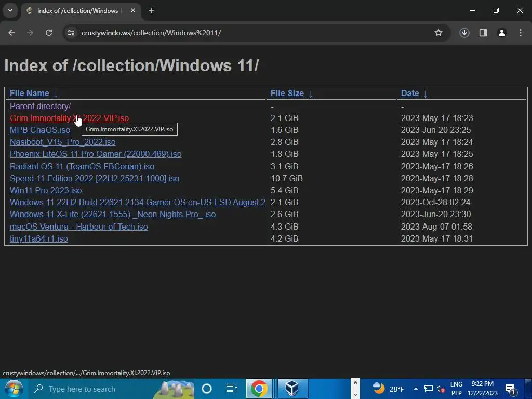The width and height of the screenshot is (532, 399).
Task: Download Grim.Immortality.XI.2022.VIP.iso
Action: point(69,118)
